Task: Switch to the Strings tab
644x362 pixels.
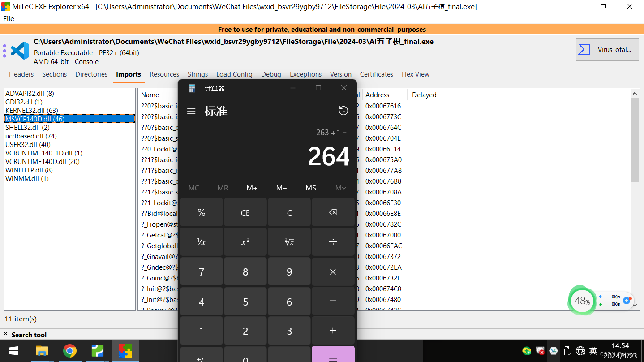Action: [197, 74]
